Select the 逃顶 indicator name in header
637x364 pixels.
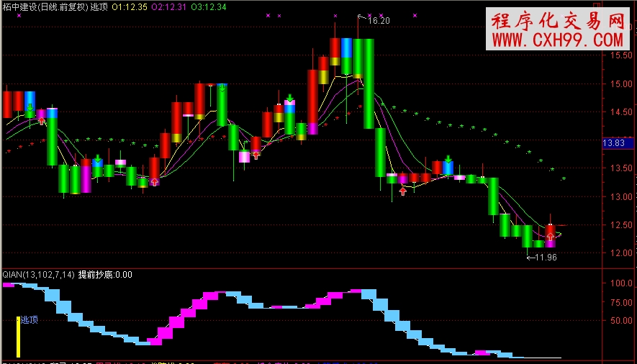pos(99,6)
